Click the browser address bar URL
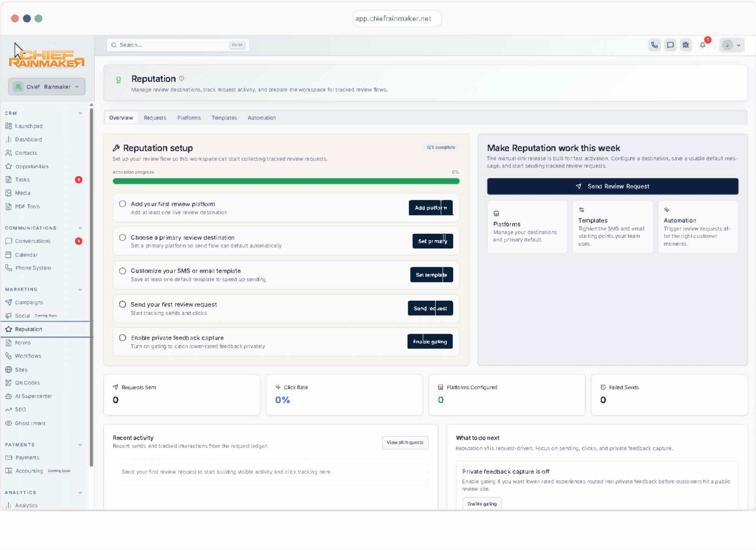Screen dimensions: 756x550 [397, 19]
